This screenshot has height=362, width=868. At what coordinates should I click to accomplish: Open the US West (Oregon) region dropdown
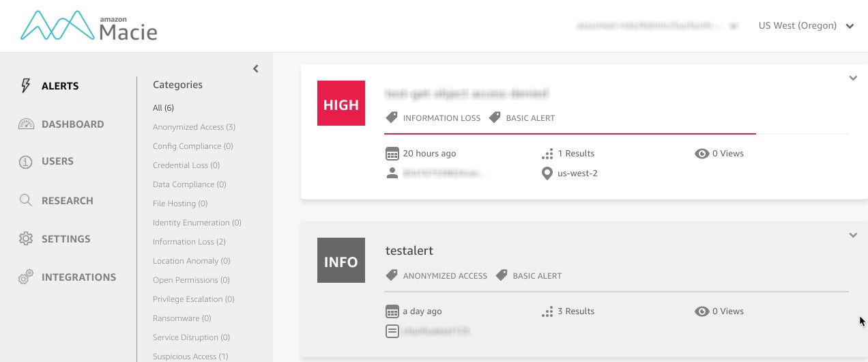click(x=806, y=26)
